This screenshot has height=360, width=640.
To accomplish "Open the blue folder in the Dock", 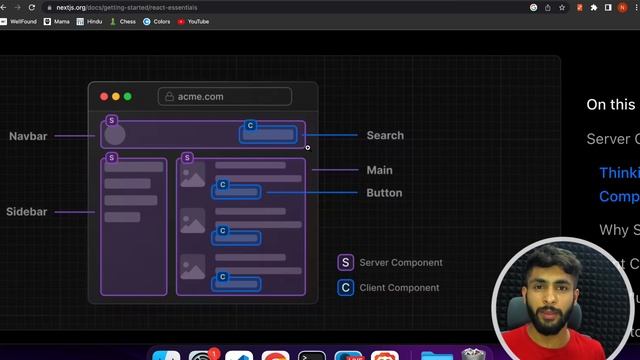I will [437, 355].
